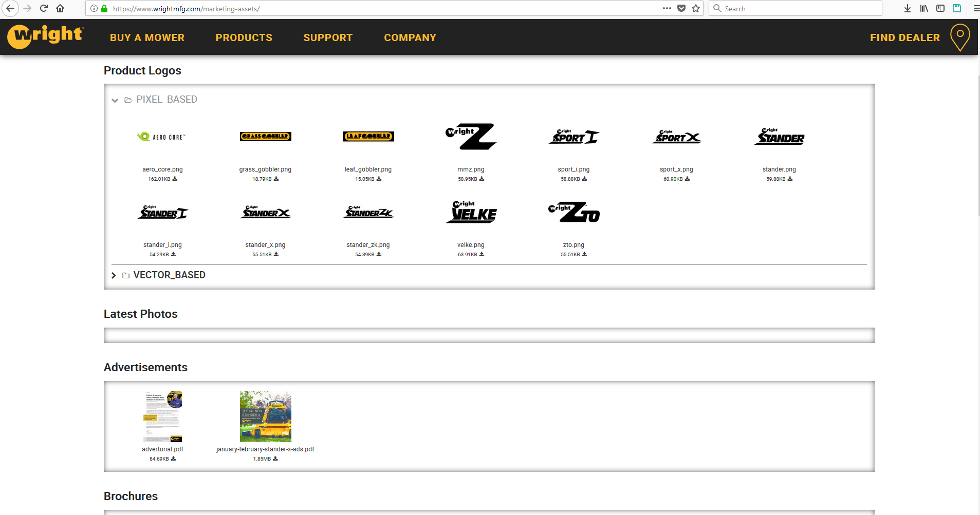Screen dimensions: 980x515
Task: Download grass_gobbler.png via download icon
Action: (x=276, y=179)
